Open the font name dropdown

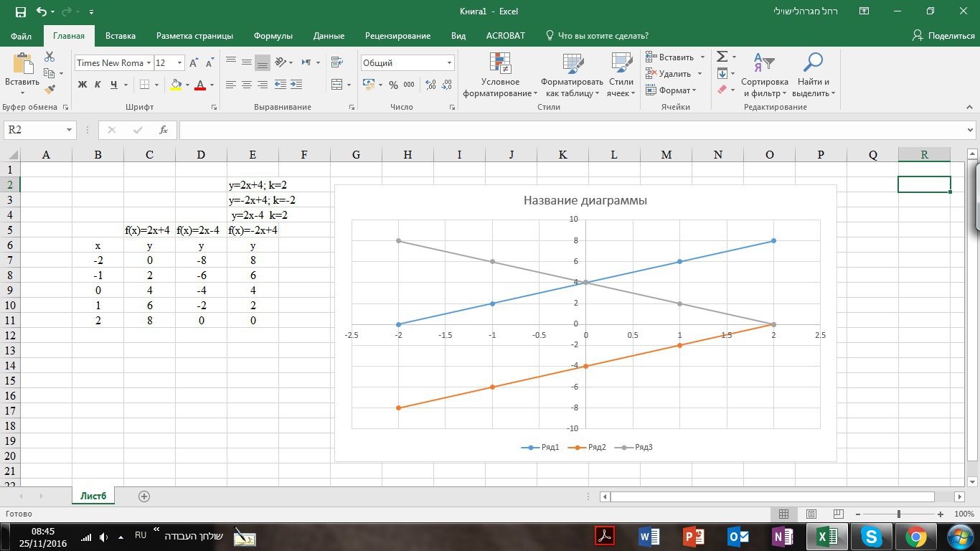pyautogui.click(x=149, y=63)
